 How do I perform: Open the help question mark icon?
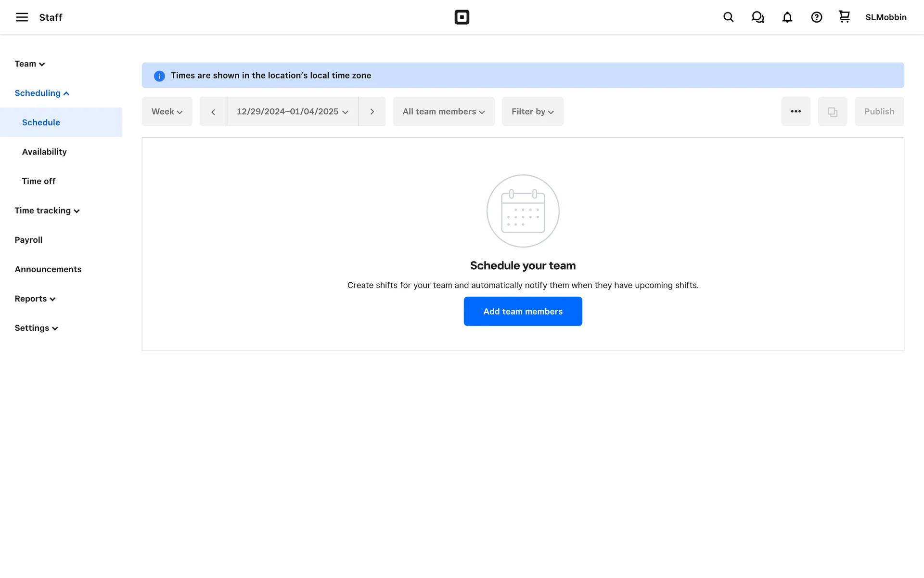pos(816,17)
